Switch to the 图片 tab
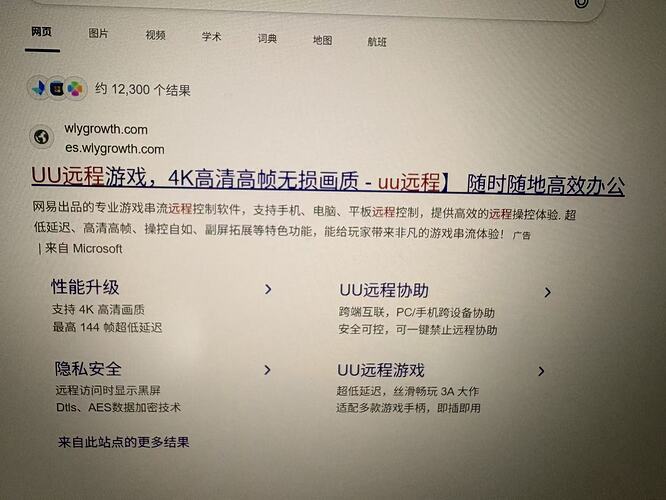666x500 pixels. pyautogui.click(x=98, y=34)
